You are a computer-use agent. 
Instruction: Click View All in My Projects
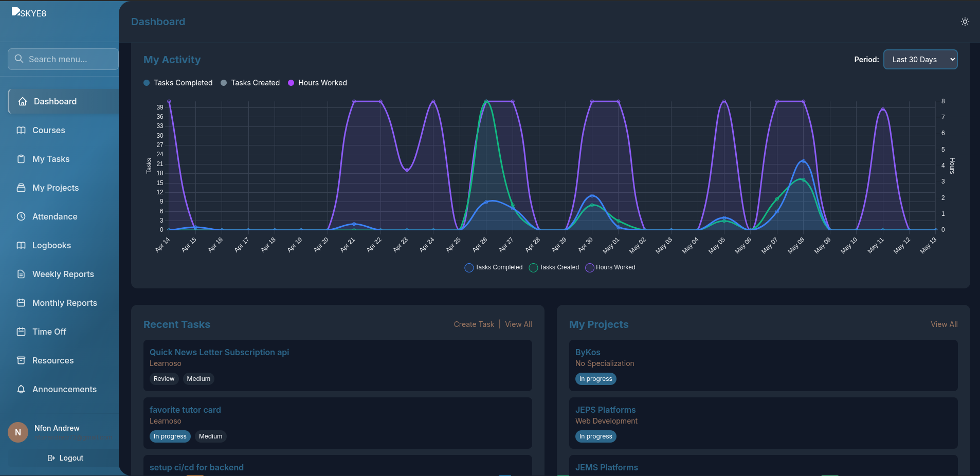[944, 324]
